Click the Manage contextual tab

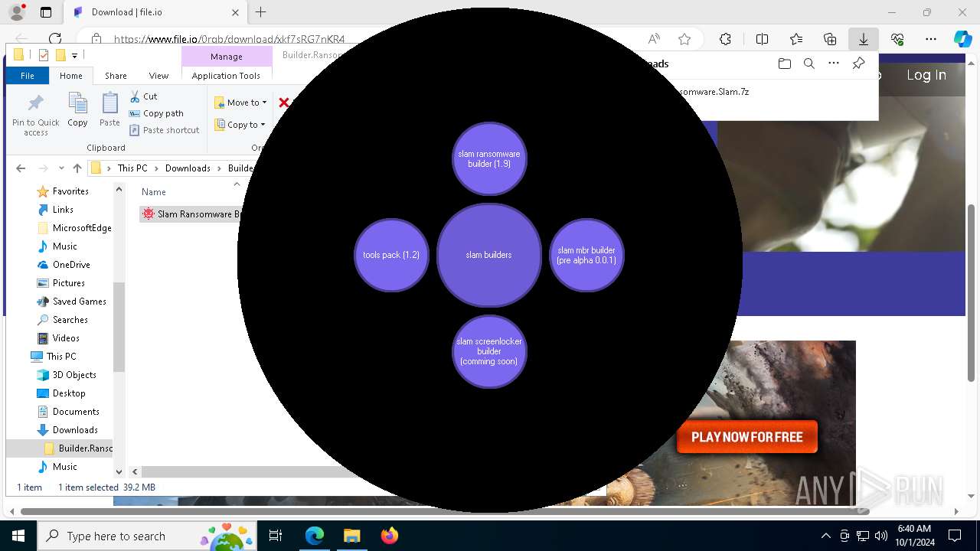click(227, 57)
